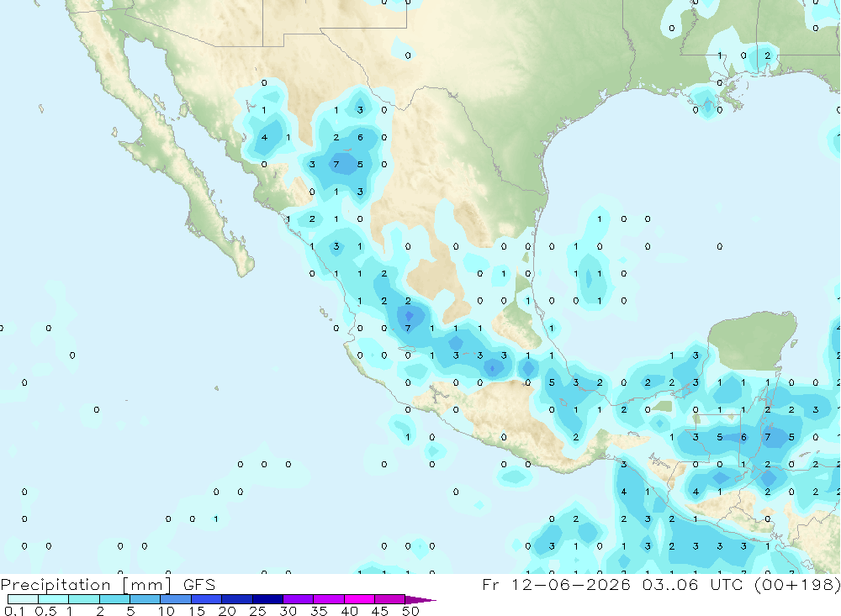This screenshot has height=616, width=841.
Task: Pick the 15–20 mm legend swatch
Action: pyautogui.click(x=206, y=599)
